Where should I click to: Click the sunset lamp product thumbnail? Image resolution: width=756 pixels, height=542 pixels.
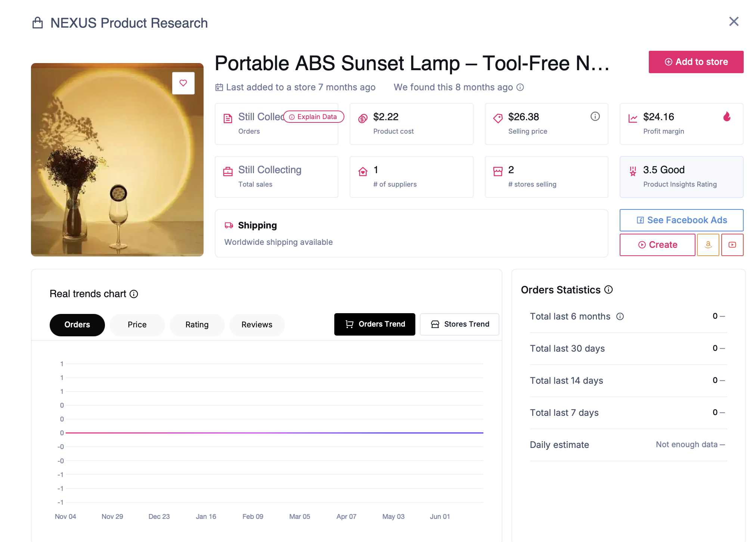(117, 160)
